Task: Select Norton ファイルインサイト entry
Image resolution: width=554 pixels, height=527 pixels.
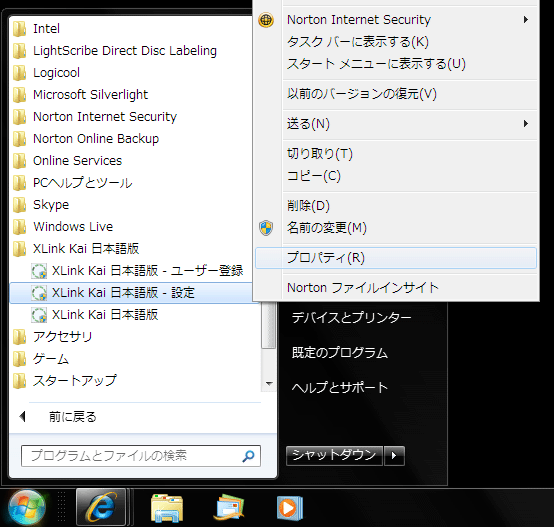Action: pyautogui.click(x=396, y=288)
